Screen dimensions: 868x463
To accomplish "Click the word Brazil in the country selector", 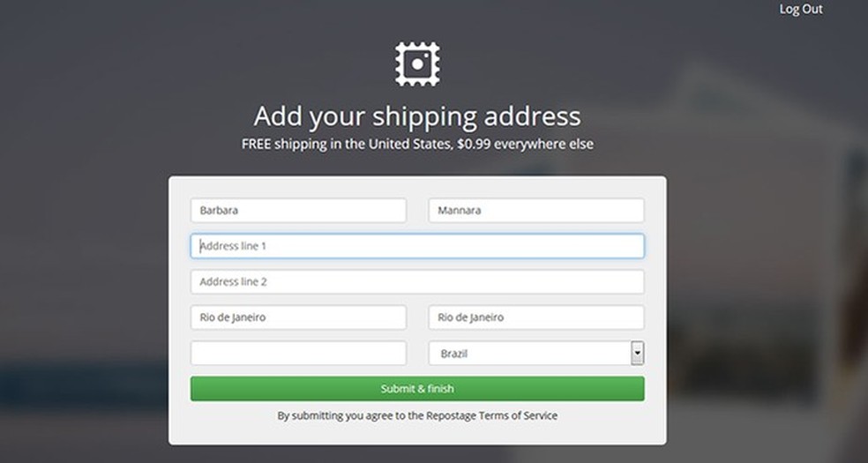I will (x=454, y=354).
